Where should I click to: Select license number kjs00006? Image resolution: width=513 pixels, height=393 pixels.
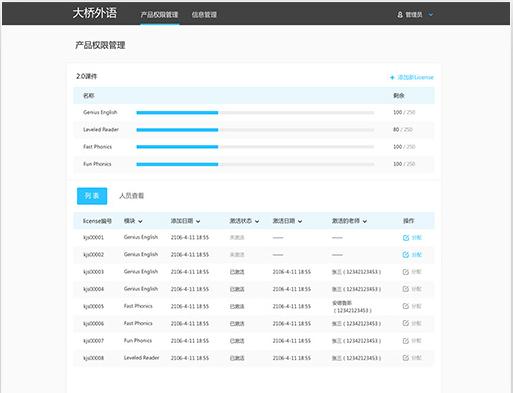click(94, 323)
